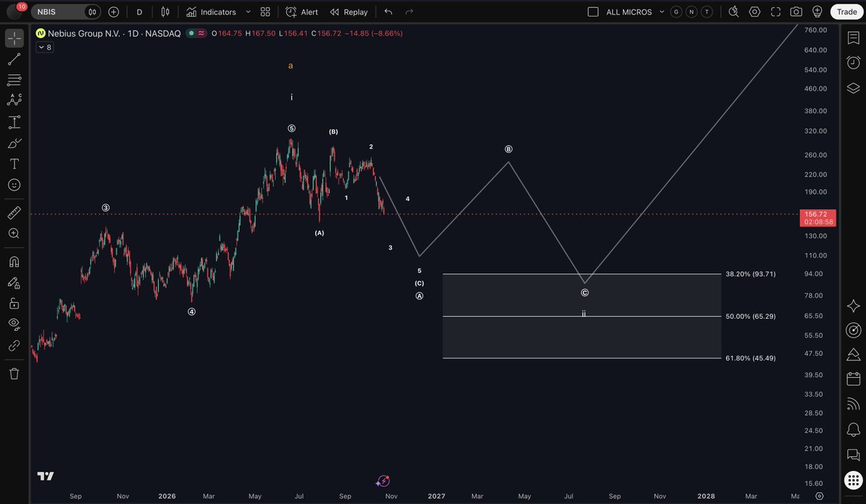Open the notifications bell in the right sidebar
This screenshot has width=866, height=504.
[x=853, y=430]
